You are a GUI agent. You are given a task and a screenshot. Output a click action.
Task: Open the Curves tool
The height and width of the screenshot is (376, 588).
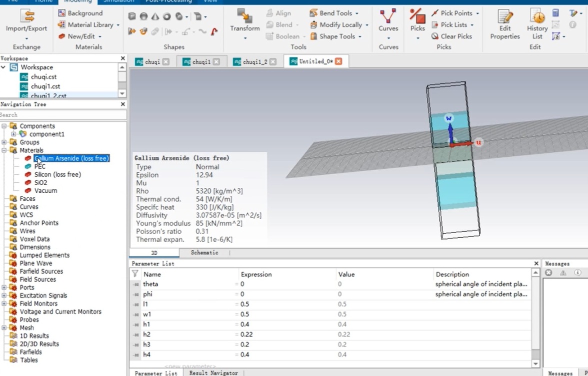click(x=388, y=16)
